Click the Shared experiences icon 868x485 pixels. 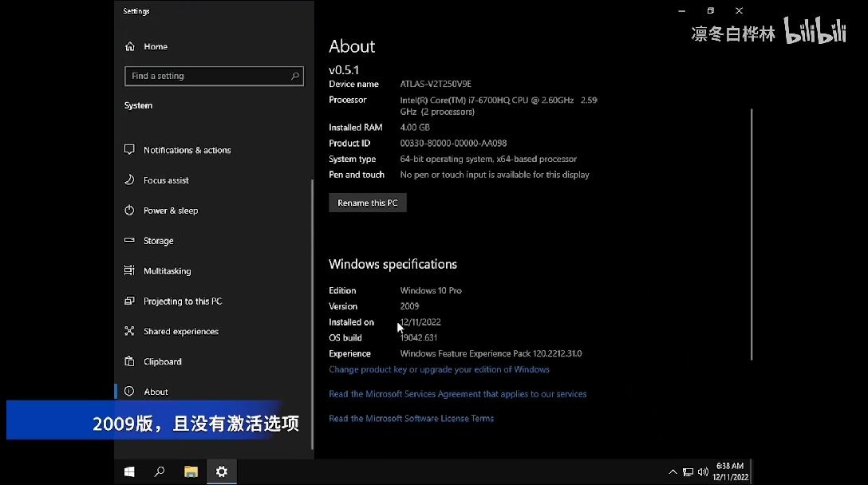129,331
